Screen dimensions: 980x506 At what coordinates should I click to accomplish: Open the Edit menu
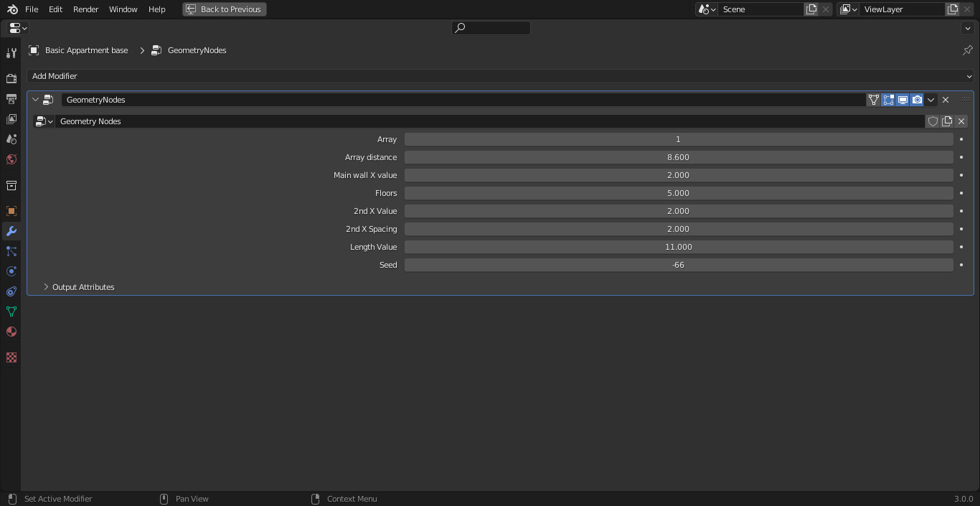(55, 9)
